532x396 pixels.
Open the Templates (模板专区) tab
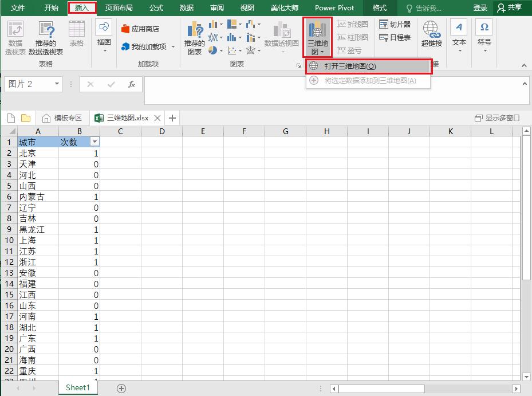pyautogui.click(x=62, y=118)
